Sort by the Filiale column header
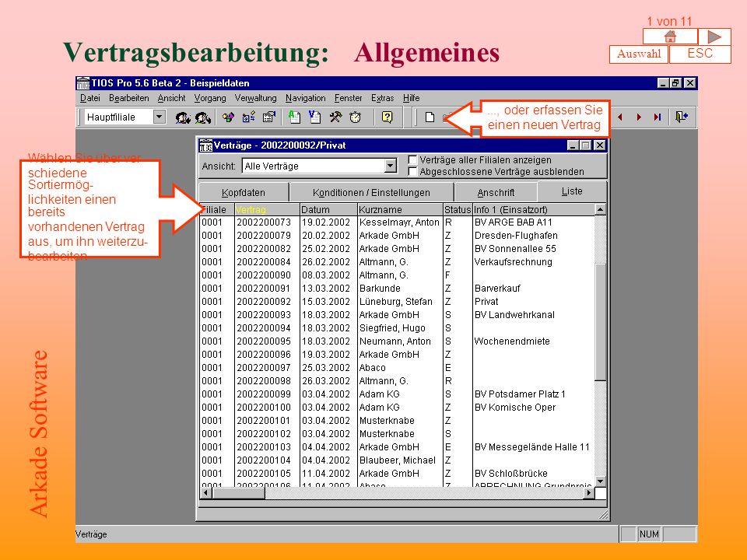The width and height of the screenshot is (747, 560). tap(217, 209)
